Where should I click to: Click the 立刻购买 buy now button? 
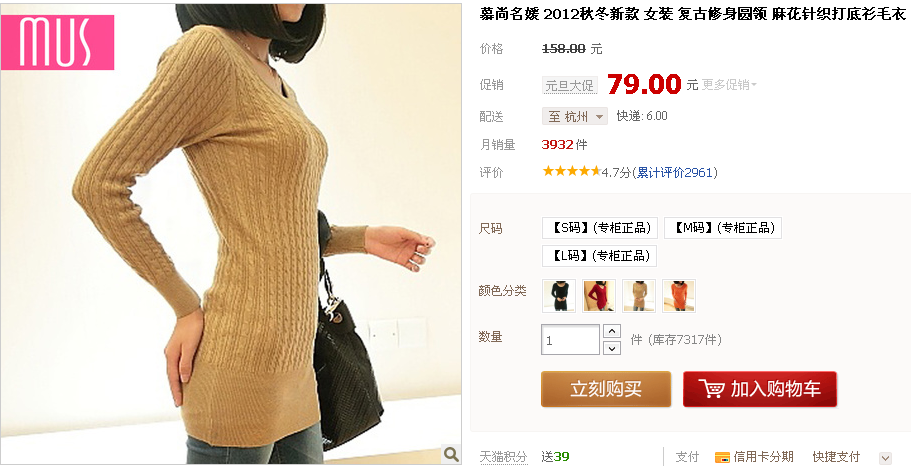tap(606, 389)
